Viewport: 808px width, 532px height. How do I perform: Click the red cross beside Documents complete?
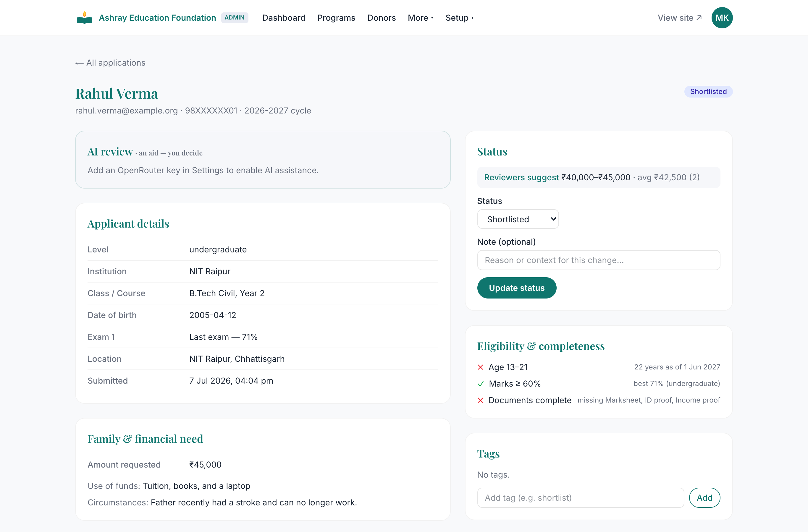480,400
